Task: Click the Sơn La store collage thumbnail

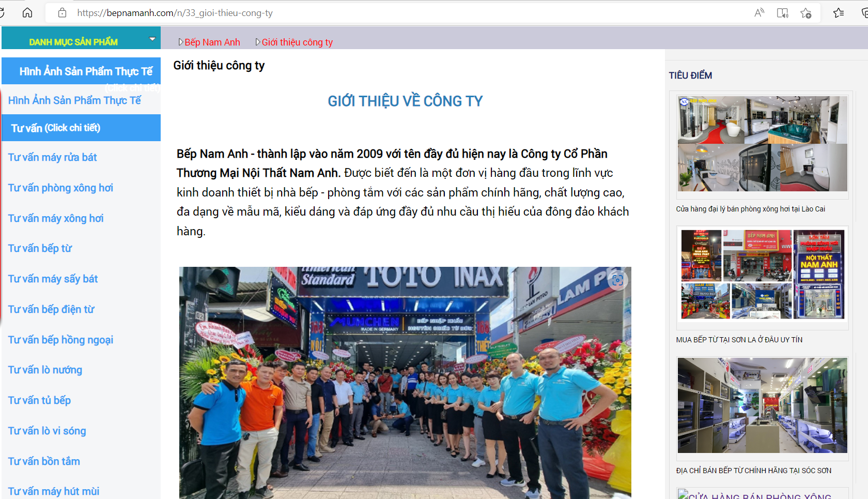Action: click(762, 275)
